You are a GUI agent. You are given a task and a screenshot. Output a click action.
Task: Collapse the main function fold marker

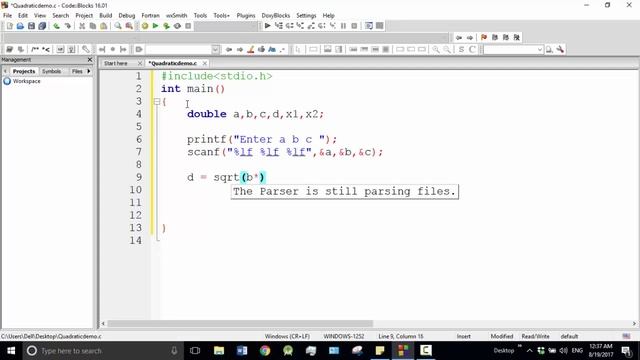tap(157, 101)
